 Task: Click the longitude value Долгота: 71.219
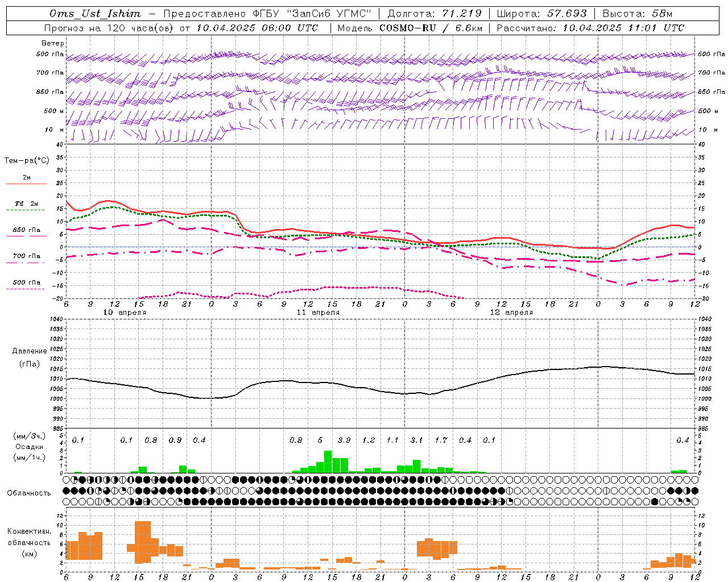coord(435,14)
